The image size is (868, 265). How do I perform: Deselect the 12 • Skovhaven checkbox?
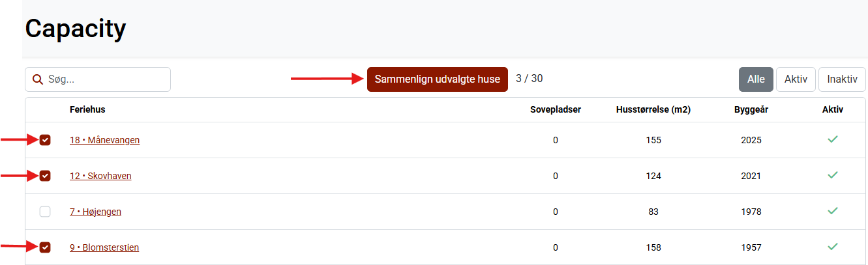point(45,176)
